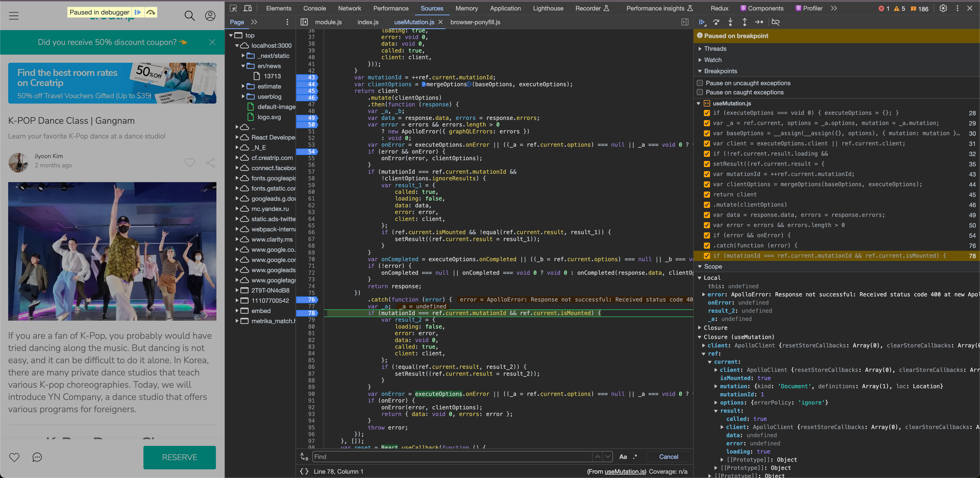
Task: Click the Step over next function icon
Action: (x=716, y=22)
